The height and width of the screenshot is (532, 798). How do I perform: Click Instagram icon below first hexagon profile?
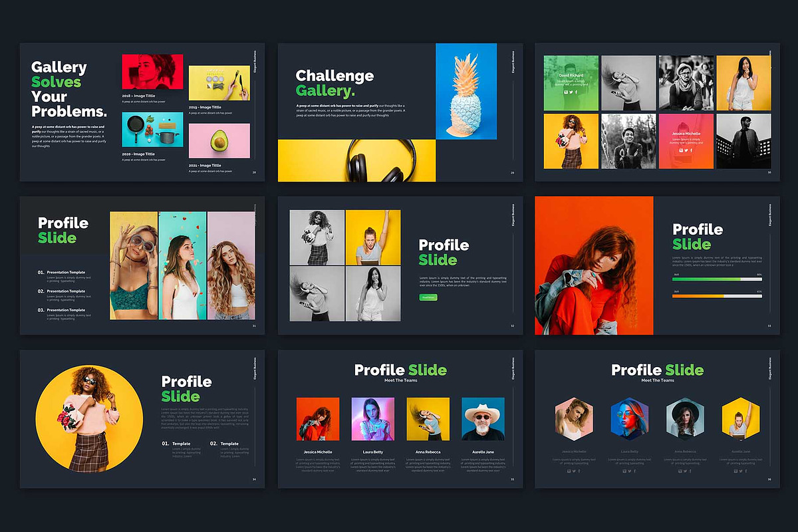pos(569,471)
